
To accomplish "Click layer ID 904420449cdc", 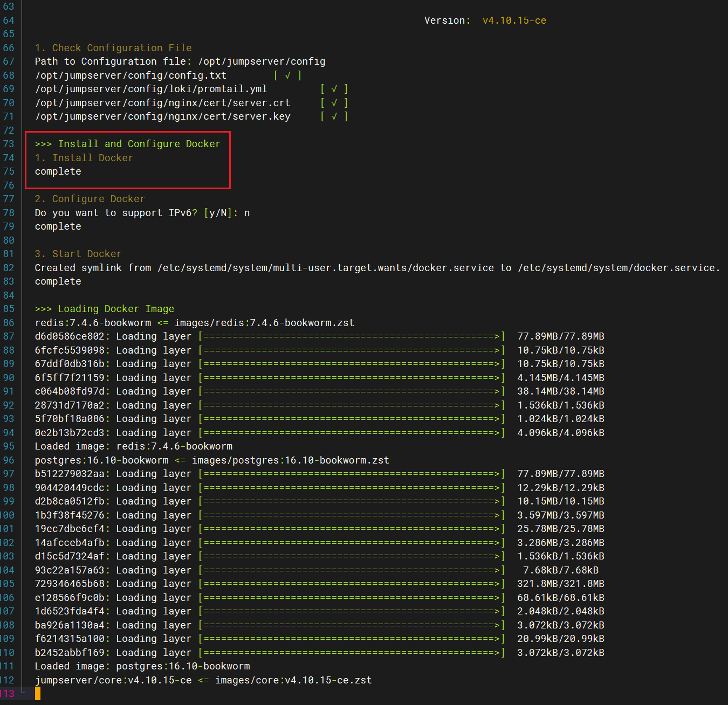I will tap(70, 488).
